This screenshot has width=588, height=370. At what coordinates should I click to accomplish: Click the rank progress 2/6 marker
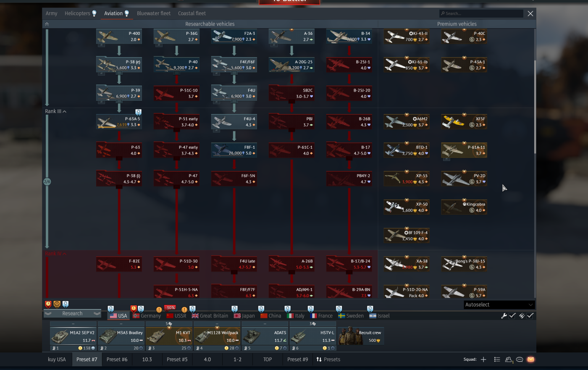pos(47,182)
